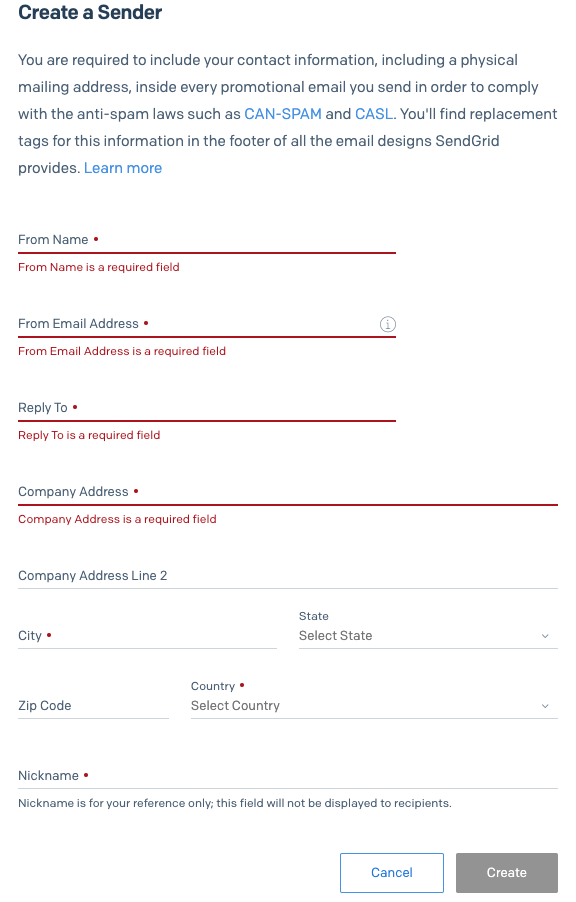This screenshot has width=576, height=902.
Task: Focus the City input field
Action: click(x=147, y=636)
